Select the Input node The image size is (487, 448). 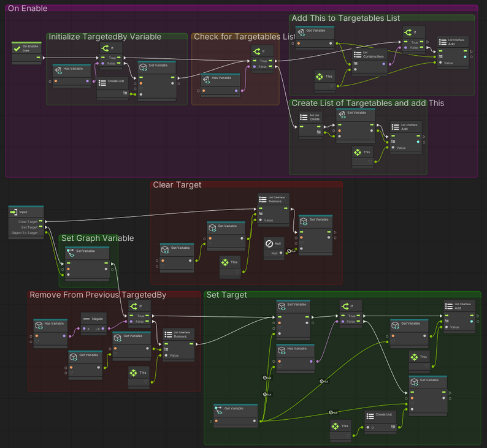click(x=26, y=222)
